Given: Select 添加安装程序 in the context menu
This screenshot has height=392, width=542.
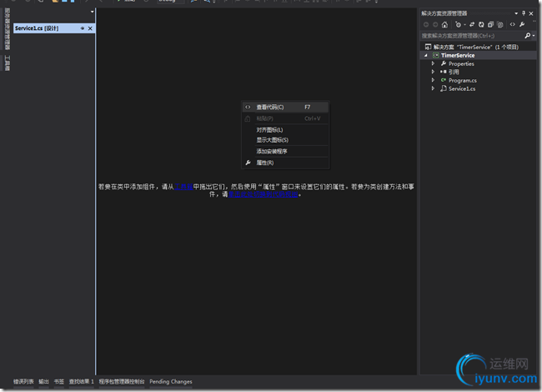Looking at the screenshot, I should [x=272, y=151].
